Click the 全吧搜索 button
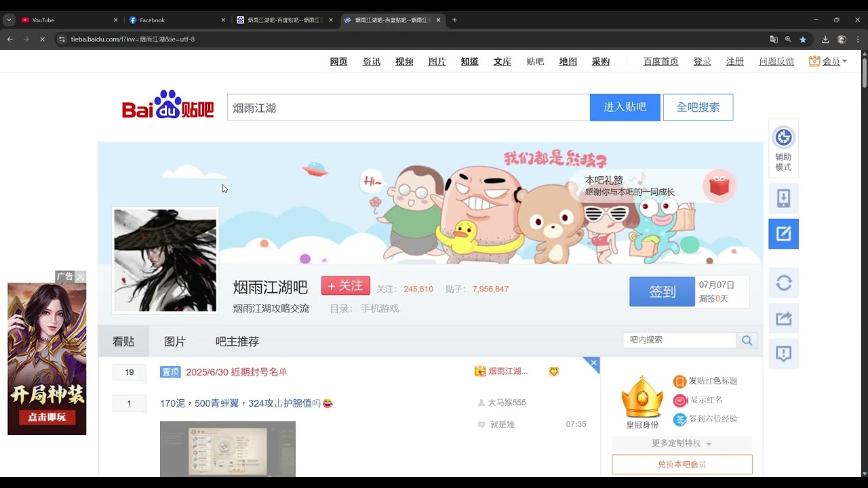The image size is (868, 488). pyautogui.click(x=698, y=107)
